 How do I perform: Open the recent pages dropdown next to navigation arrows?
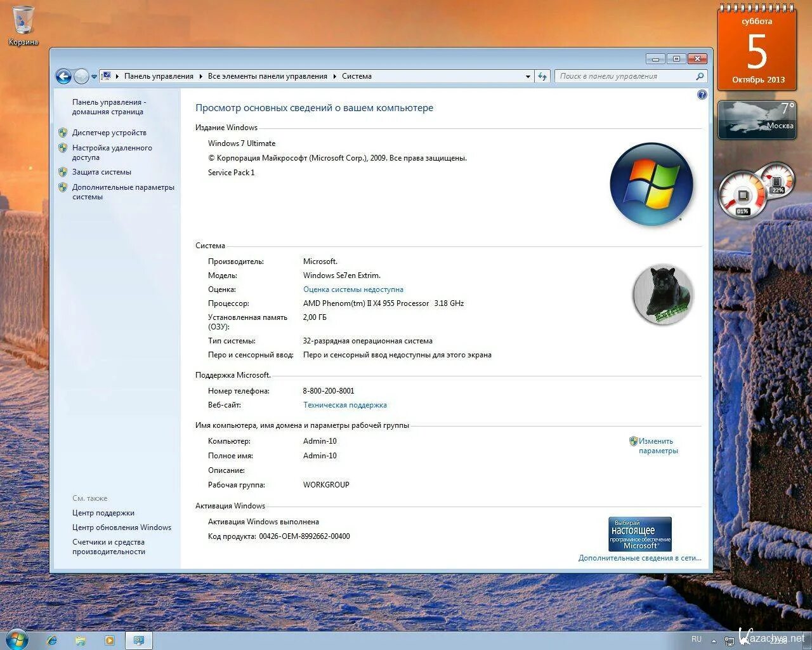pos(95,77)
